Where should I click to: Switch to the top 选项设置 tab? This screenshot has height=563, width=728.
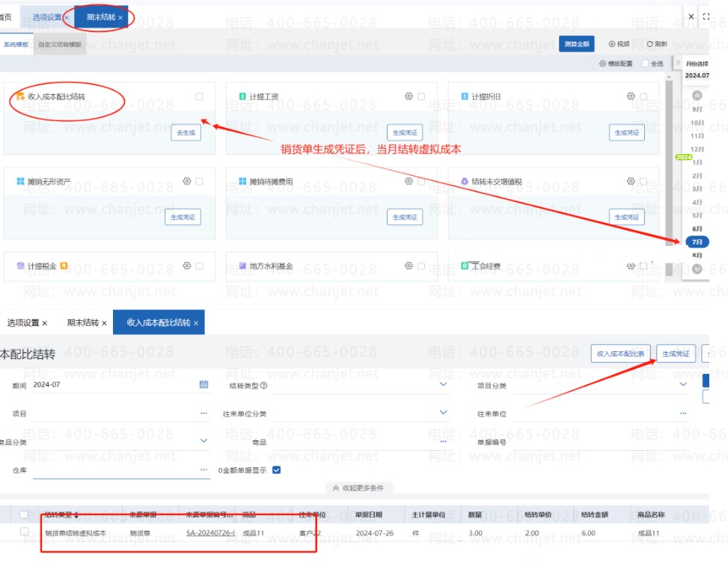click(47, 17)
